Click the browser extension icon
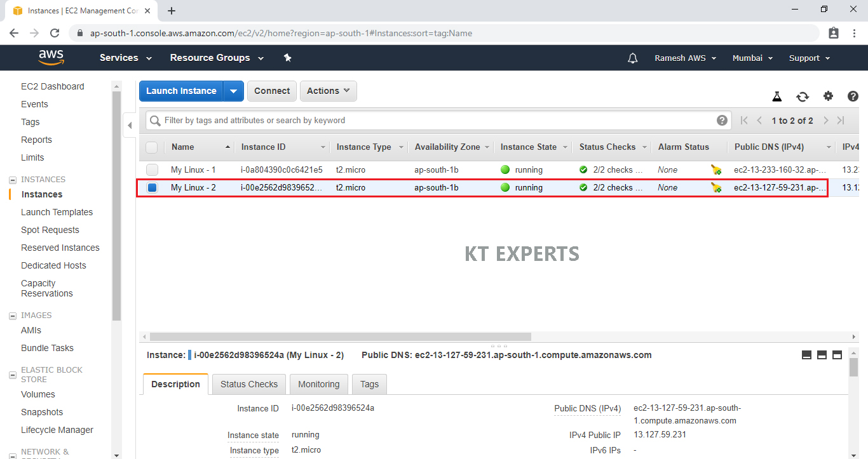 [834, 33]
